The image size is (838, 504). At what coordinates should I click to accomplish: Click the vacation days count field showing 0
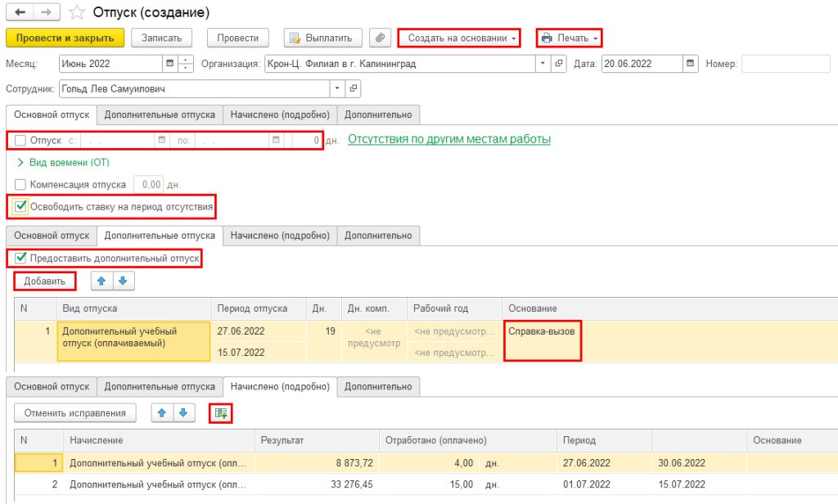pyautogui.click(x=308, y=140)
